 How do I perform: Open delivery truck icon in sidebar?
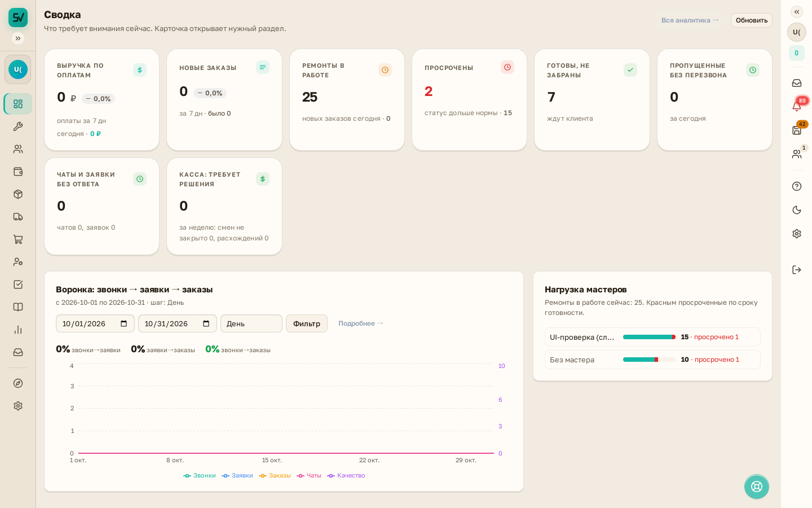pos(18,217)
